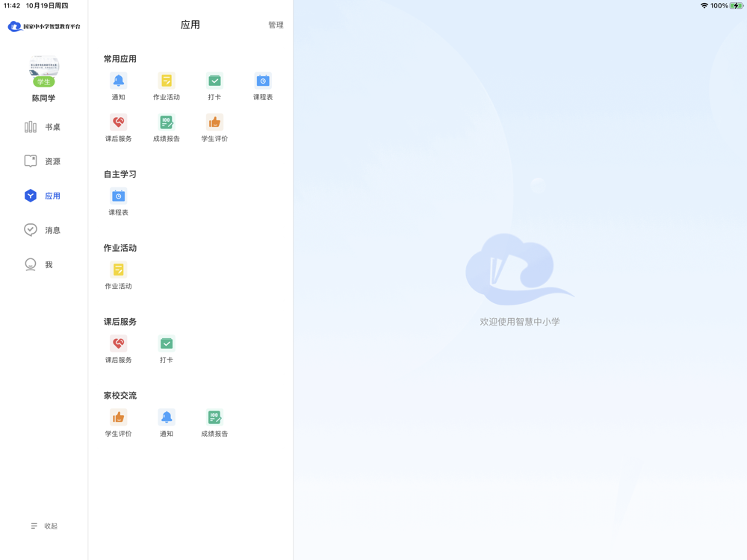
Task: Click the 国家中小学智慧教育平台 logo
Action: [x=44, y=26]
